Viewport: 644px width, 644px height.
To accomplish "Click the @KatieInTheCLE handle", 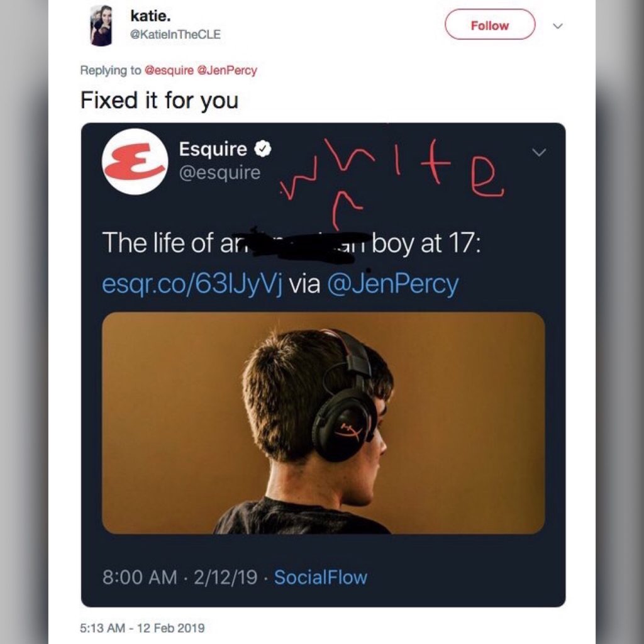I will point(175,34).
